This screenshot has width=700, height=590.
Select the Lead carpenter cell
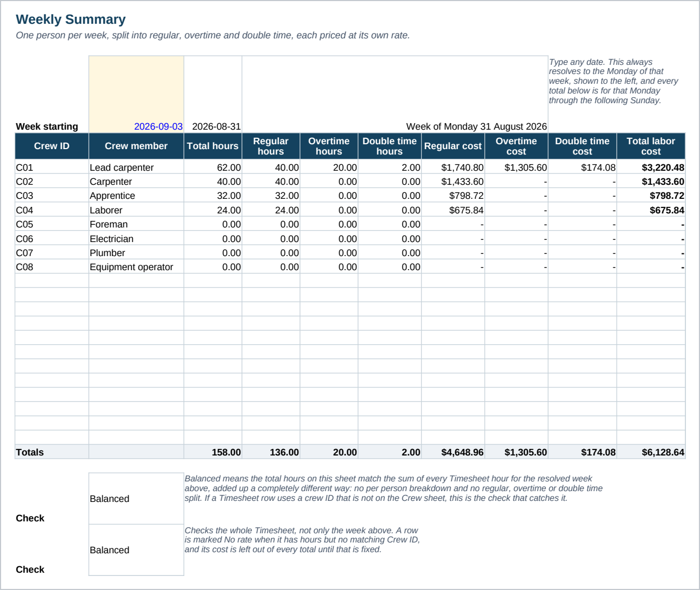click(136, 167)
